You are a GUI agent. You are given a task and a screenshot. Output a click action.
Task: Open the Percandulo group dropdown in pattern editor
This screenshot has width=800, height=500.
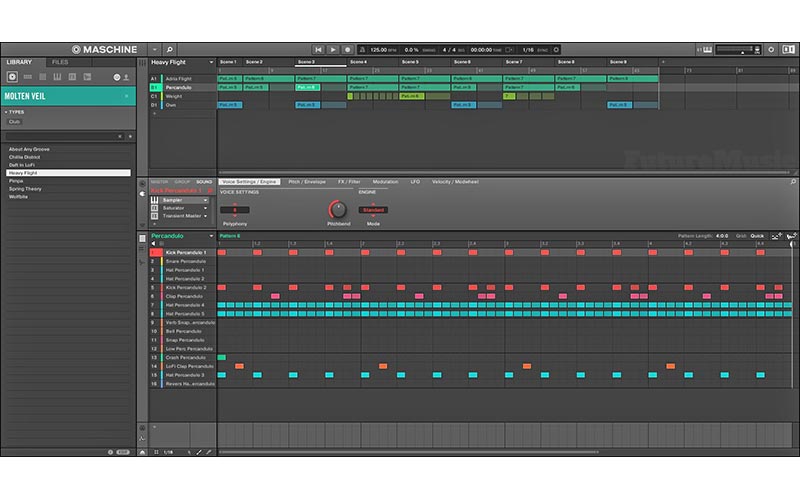click(x=211, y=236)
